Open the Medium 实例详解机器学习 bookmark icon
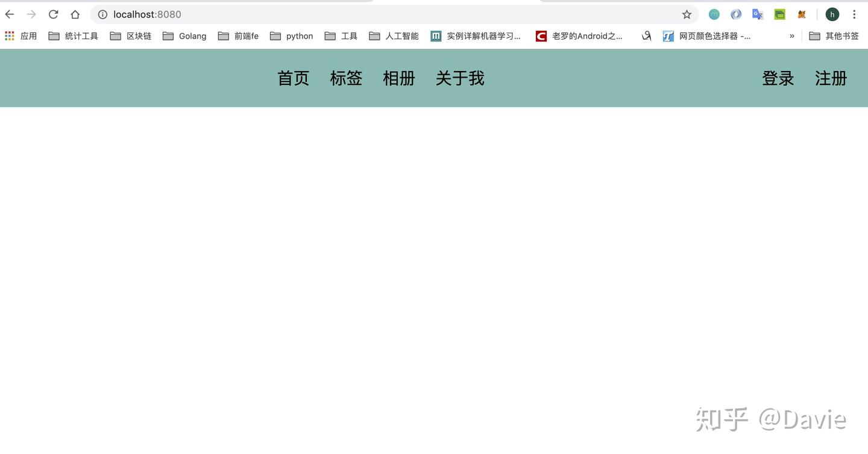This screenshot has height=454, width=868. click(x=436, y=36)
